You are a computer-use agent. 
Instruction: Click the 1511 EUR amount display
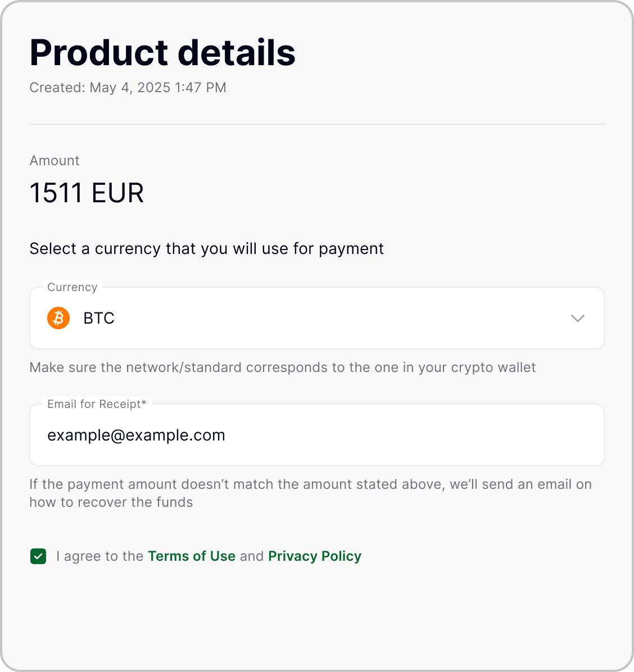(87, 193)
